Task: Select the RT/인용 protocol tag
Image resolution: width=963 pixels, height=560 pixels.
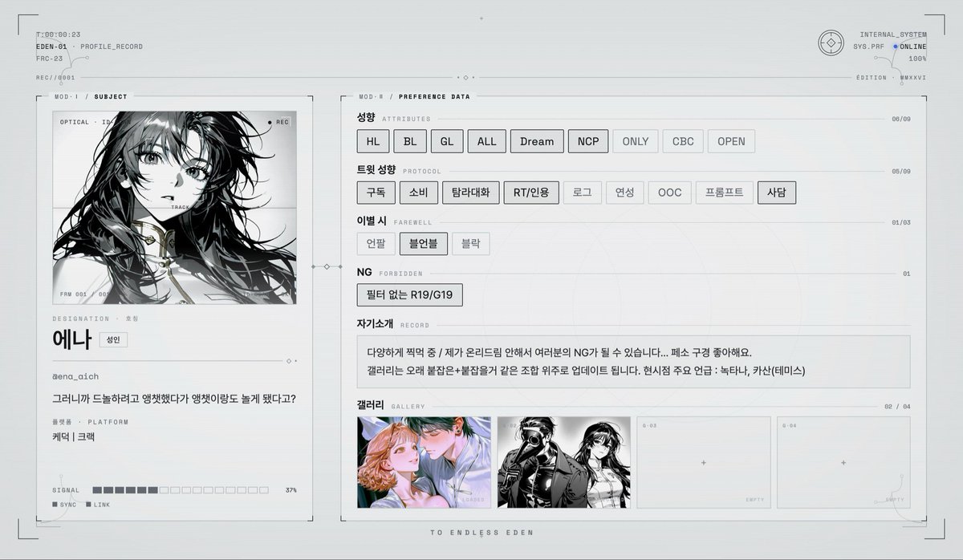Action: [531, 193]
